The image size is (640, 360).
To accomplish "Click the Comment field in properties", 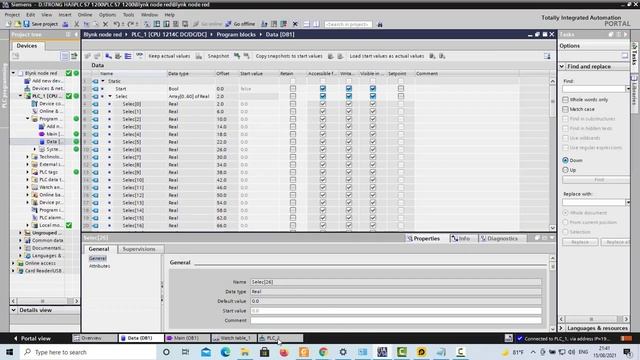I will tap(396, 321).
